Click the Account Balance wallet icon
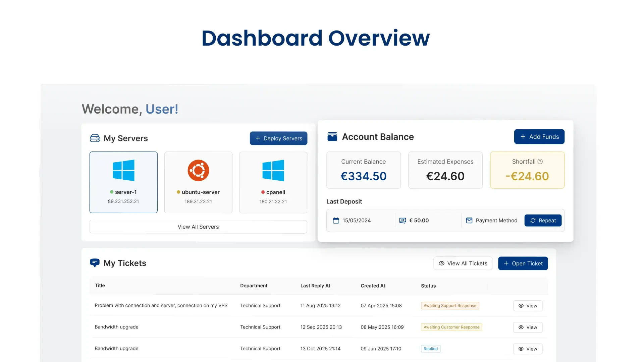 pos(332,136)
